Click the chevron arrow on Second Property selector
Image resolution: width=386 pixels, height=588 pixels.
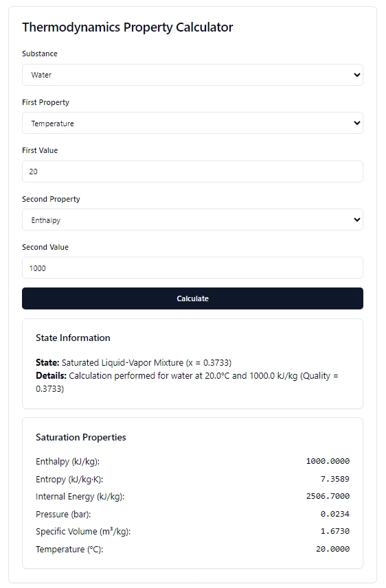357,220
